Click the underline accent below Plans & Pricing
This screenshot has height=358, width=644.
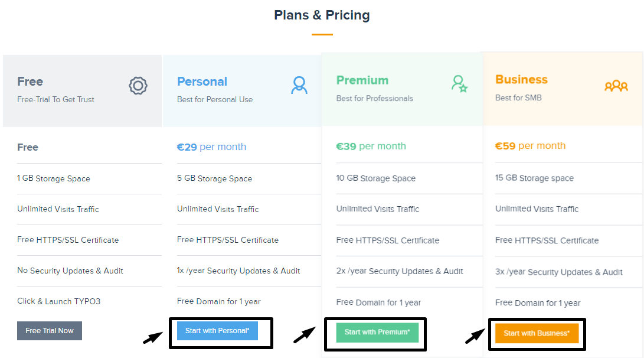(x=322, y=35)
